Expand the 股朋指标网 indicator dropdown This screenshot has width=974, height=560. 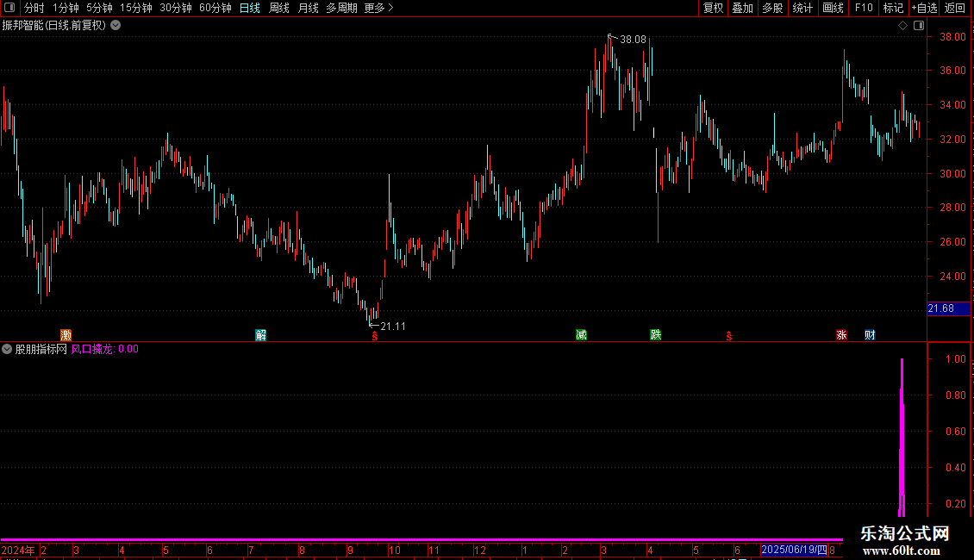pos(7,349)
